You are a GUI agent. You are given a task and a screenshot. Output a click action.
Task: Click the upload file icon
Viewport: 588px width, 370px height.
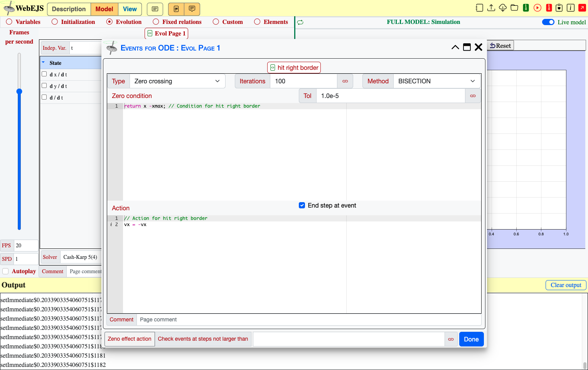point(491,8)
